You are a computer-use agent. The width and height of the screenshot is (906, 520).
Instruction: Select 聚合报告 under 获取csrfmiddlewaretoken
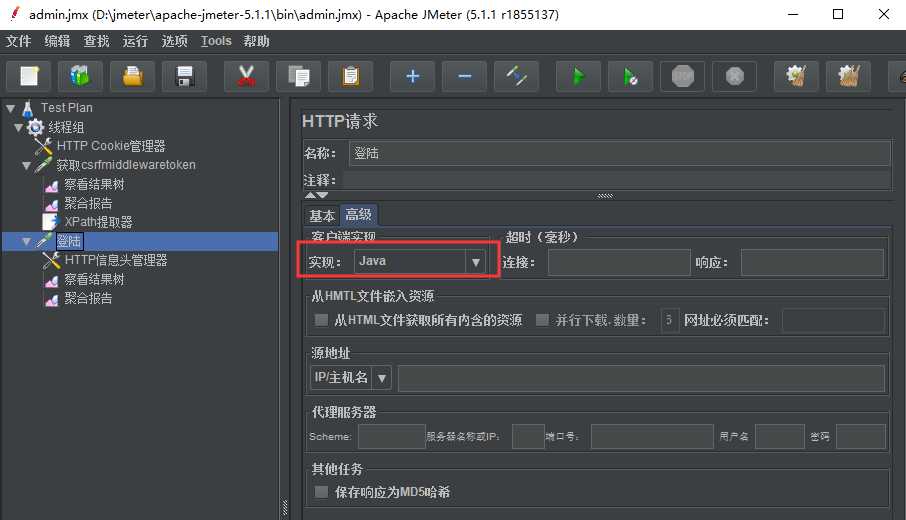tap(88, 203)
